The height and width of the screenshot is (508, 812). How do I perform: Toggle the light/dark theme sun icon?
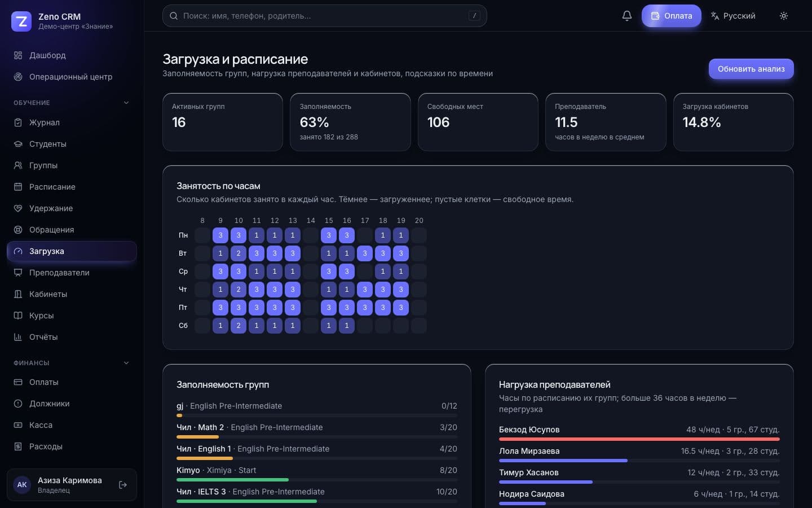click(783, 16)
